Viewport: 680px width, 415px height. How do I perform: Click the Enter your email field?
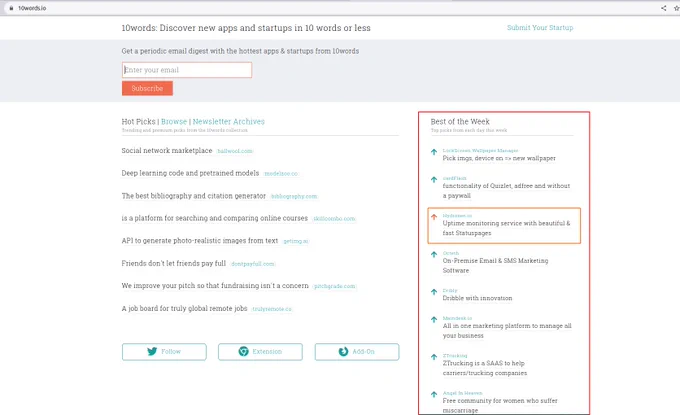(x=187, y=70)
